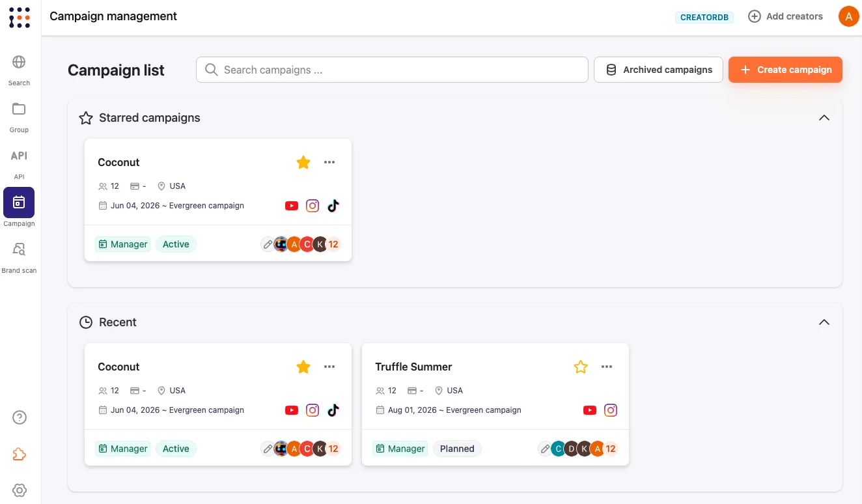This screenshot has width=862, height=504.
Task: Click Manager tag on starred Coconut card
Action: click(x=122, y=244)
